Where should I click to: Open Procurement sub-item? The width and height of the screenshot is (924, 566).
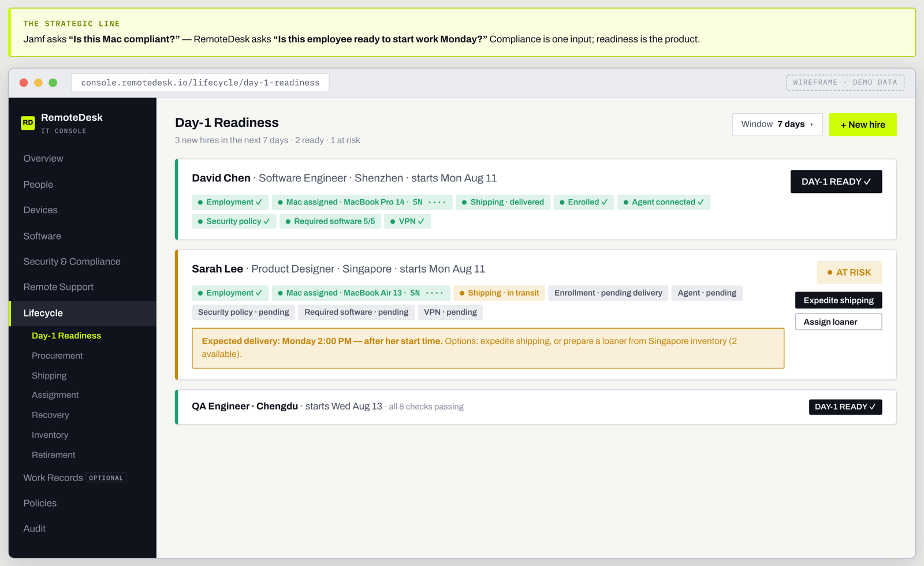(57, 356)
